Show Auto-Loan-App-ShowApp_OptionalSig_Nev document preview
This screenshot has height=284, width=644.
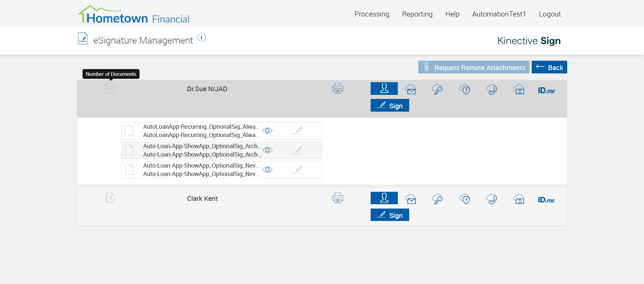[x=267, y=169]
